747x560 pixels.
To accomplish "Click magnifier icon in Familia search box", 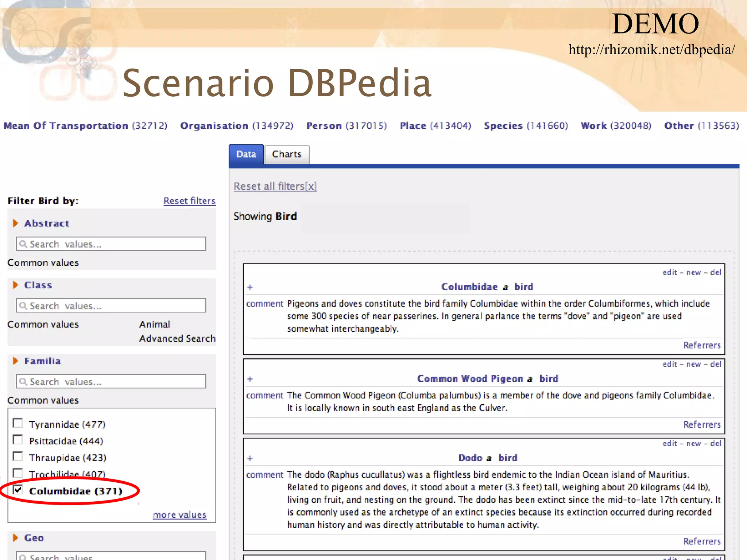I will point(23,382).
